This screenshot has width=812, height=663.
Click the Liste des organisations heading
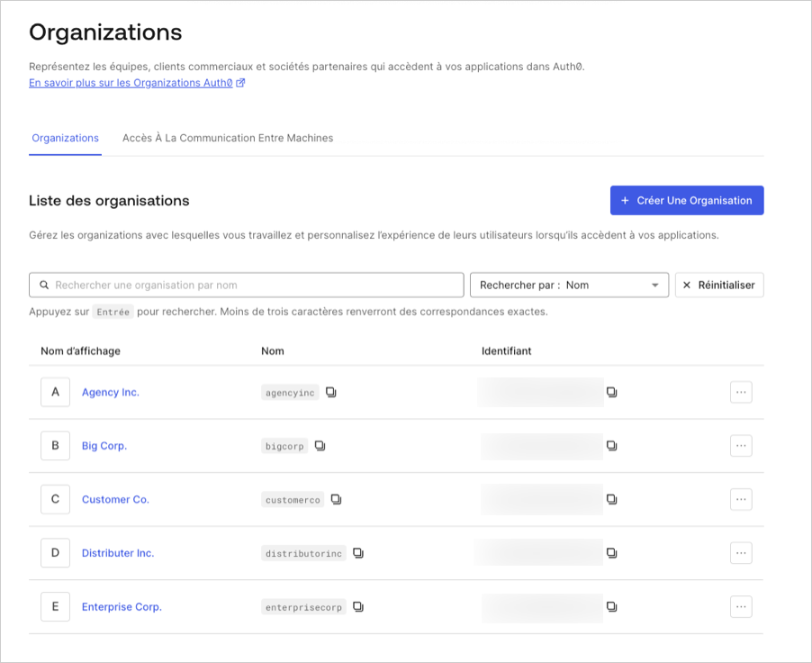(109, 201)
